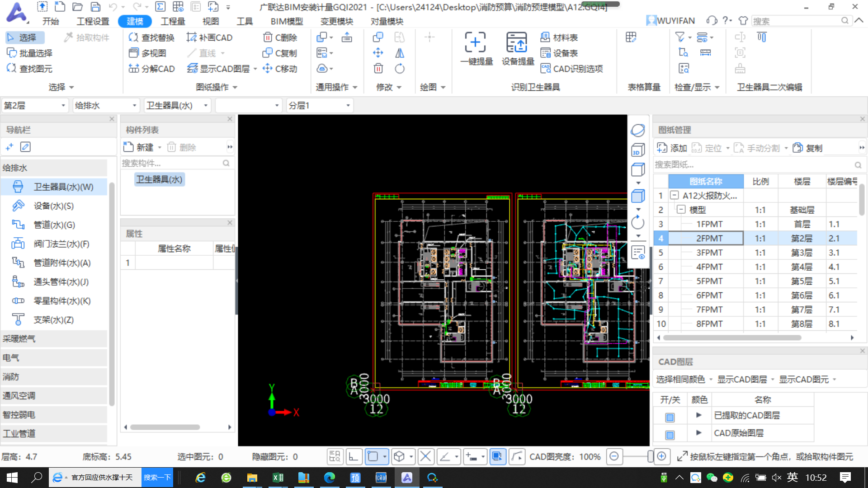
Task: Click 新建 in component list panel
Action: [139, 147]
